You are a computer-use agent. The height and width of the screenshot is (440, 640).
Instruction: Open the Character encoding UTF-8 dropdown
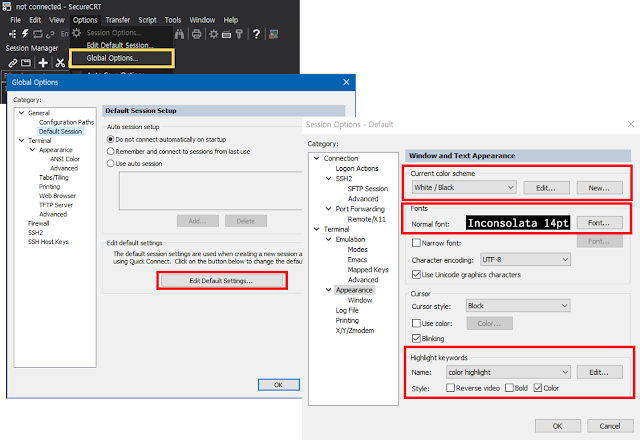525,260
